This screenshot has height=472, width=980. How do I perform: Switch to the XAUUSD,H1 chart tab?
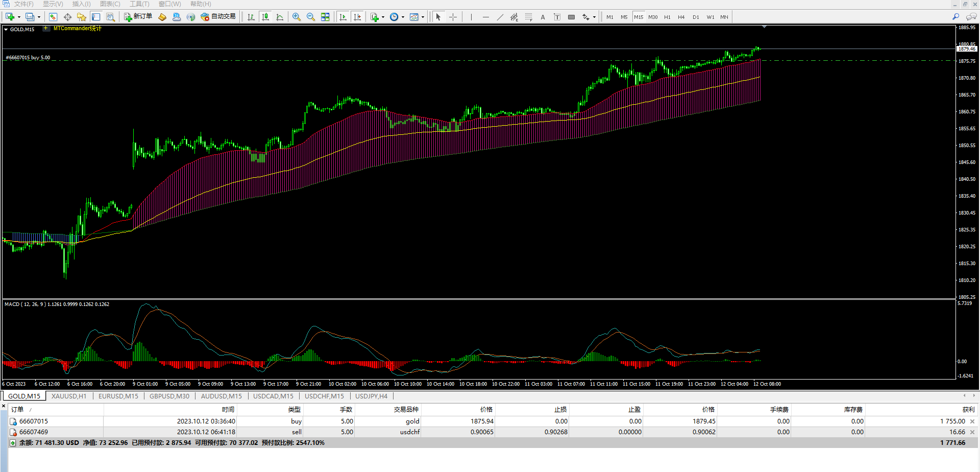[x=69, y=396]
